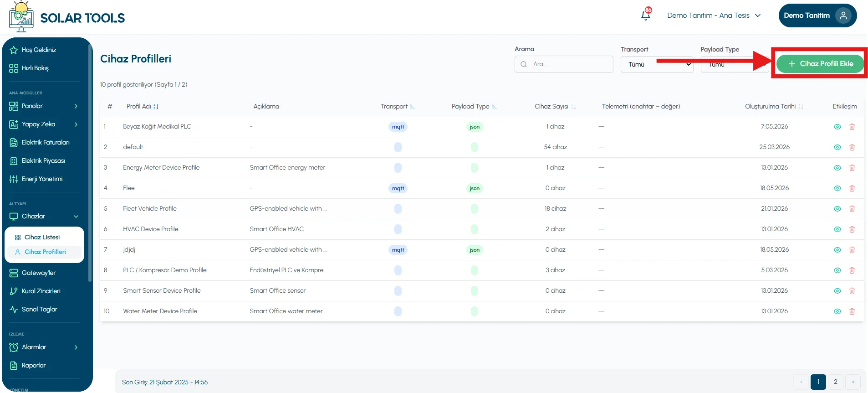Open the Transport filter dropdown
This screenshot has width=868, height=393.
pos(657,64)
